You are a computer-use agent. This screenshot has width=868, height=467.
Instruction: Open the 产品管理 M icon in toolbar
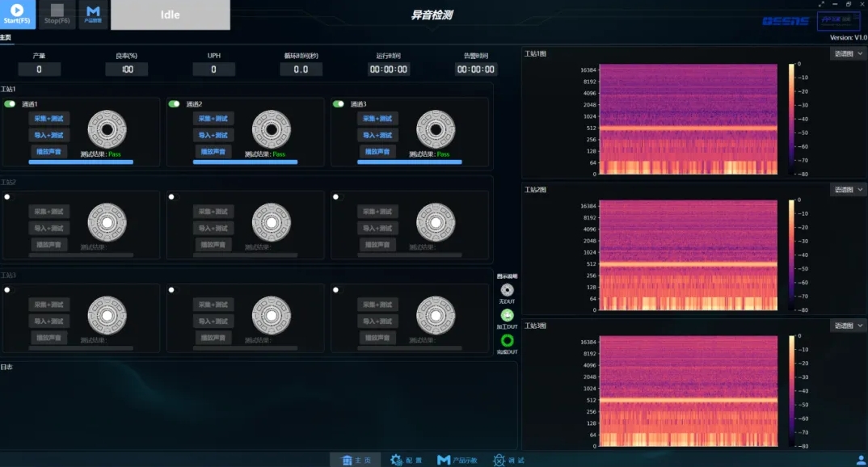pyautogui.click(x=93, y=12)
